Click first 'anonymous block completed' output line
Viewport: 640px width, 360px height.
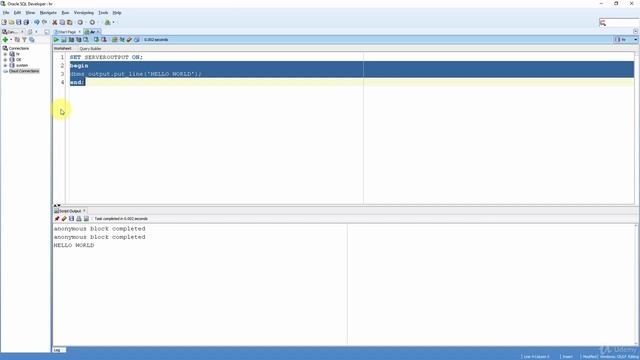pos(100,229)
